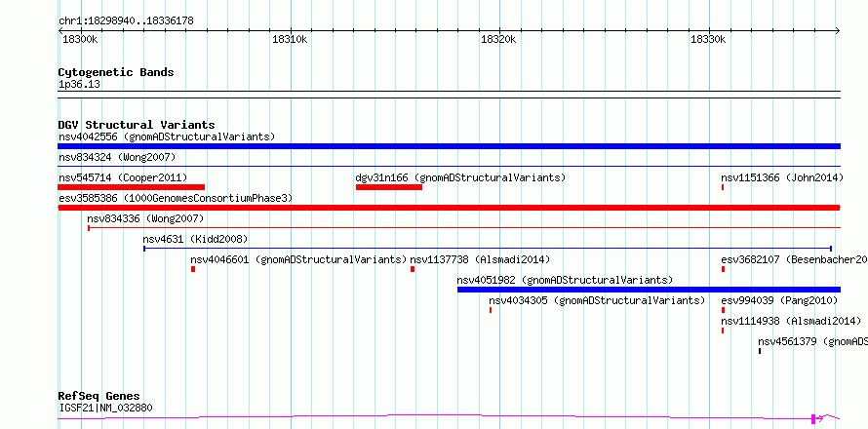Select the thick blue nsv4051982 bar

(649, 290)
